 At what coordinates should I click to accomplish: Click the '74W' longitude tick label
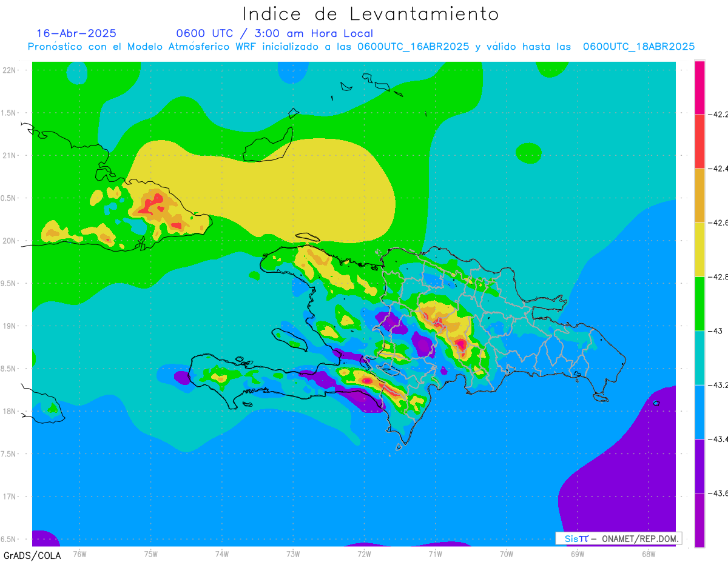(222, 554)
